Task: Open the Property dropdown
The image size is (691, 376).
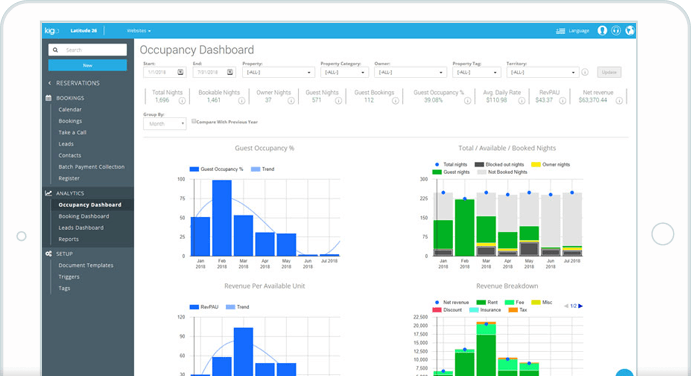Action: click(279, 72)
